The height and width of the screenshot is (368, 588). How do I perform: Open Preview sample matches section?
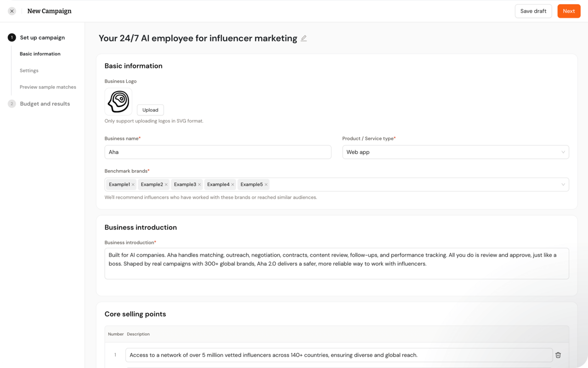pyautogui.click(x=48, y=87)
